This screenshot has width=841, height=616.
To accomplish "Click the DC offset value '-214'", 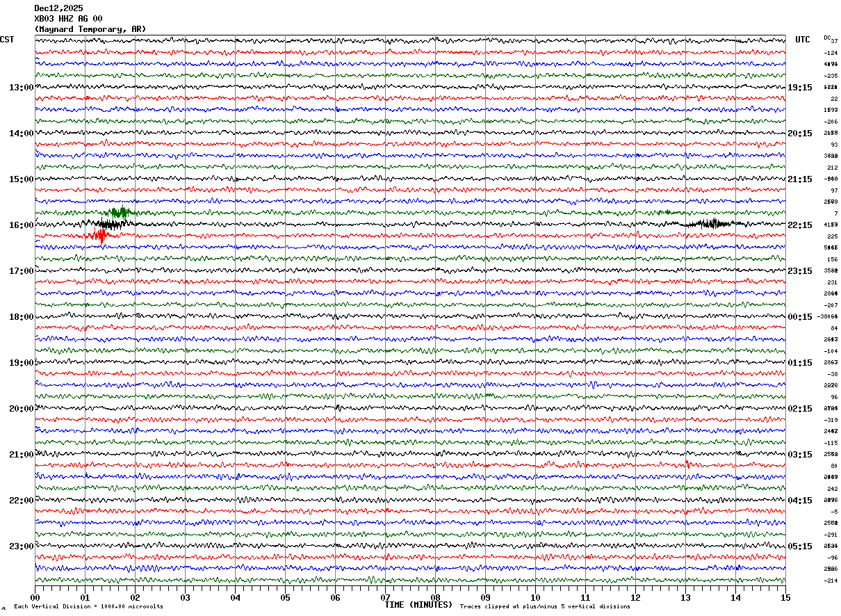I will (x=831, y=581).
